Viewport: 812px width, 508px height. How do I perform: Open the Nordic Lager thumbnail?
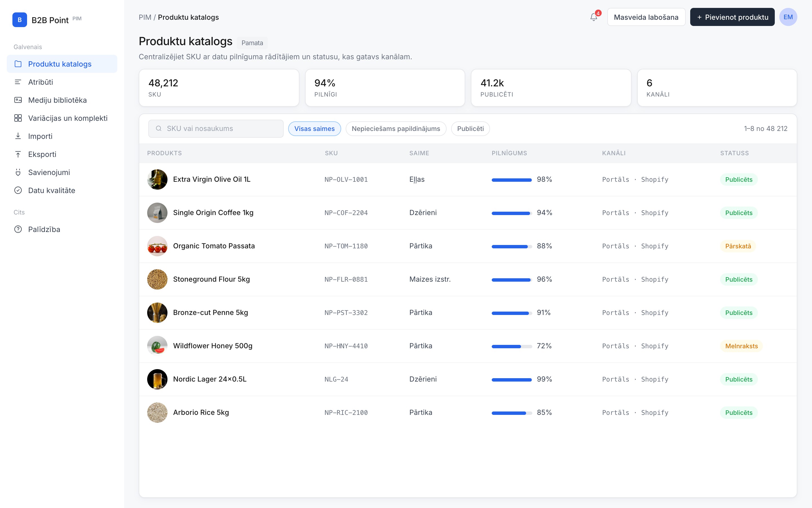(157, 379)
